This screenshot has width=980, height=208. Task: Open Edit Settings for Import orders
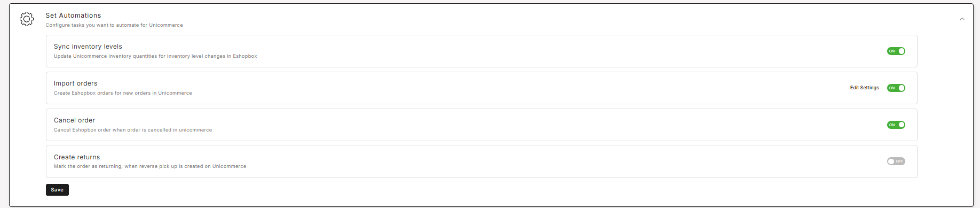point(864,88)
